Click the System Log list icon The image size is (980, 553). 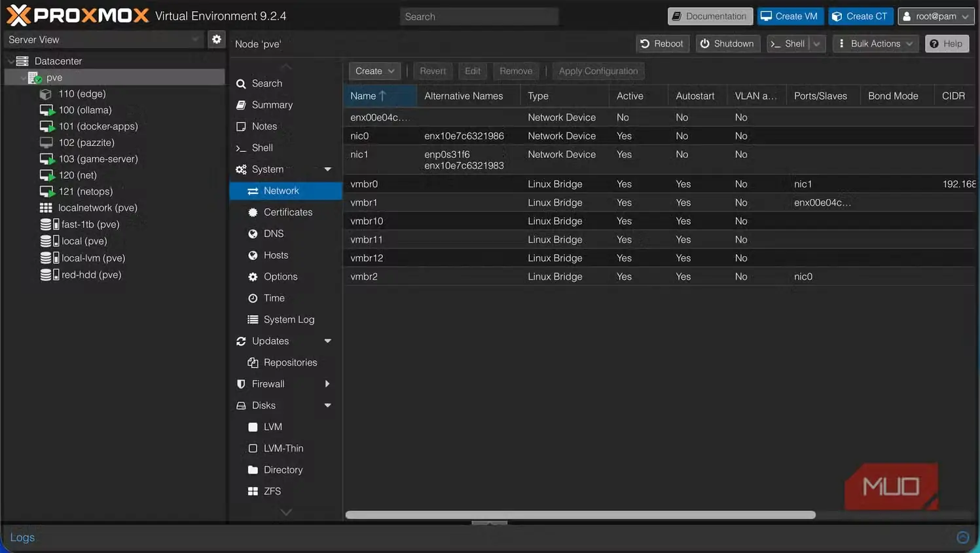253,320
